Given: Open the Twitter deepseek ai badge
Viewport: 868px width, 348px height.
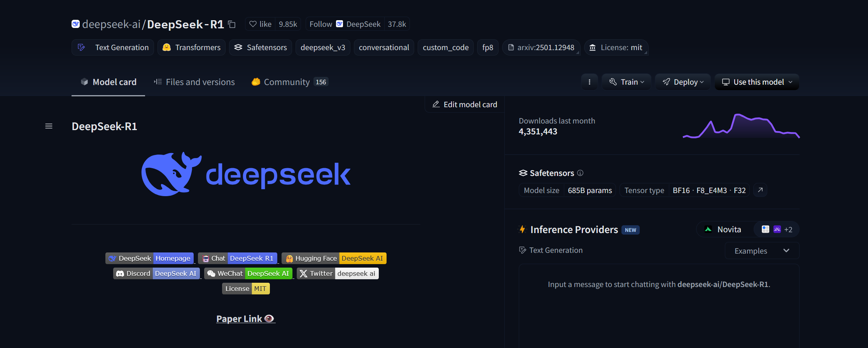Looking at the screenshot, I should 338,273.
